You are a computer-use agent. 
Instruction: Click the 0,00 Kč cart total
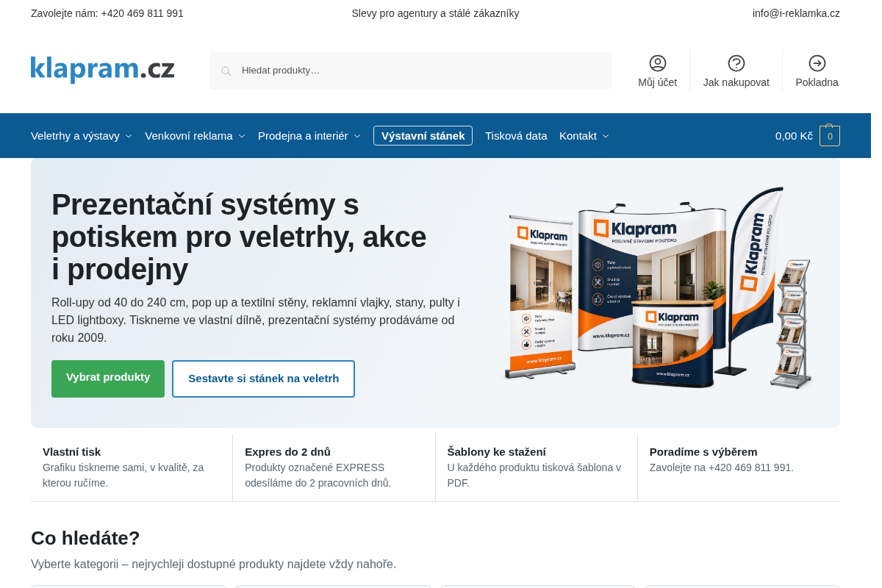794,136
